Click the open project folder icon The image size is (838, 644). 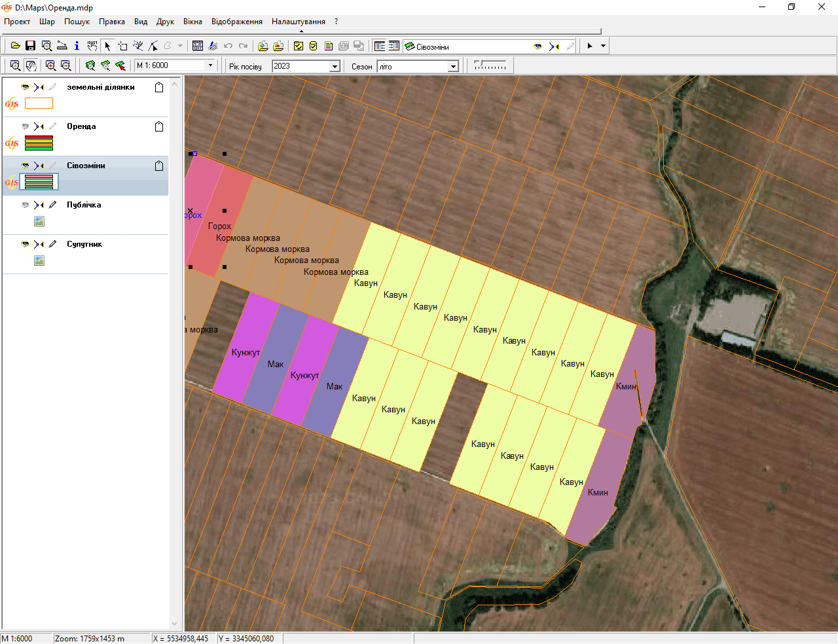click(15, 46)
